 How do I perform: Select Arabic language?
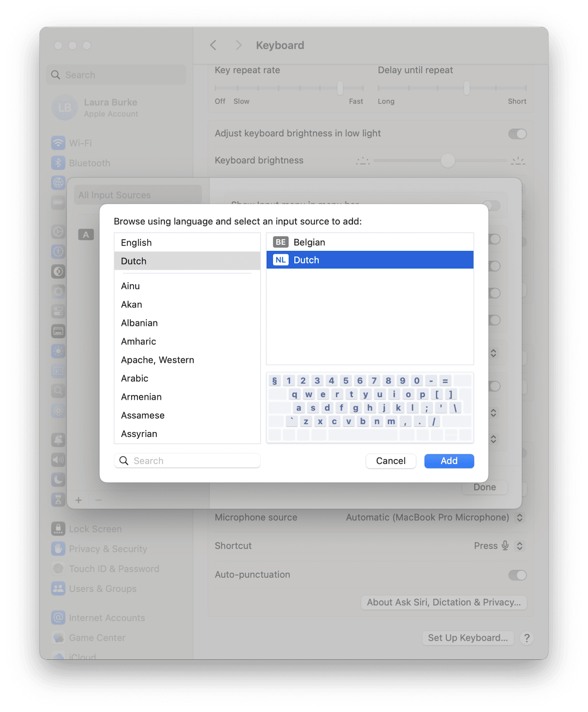pos(187,378)
